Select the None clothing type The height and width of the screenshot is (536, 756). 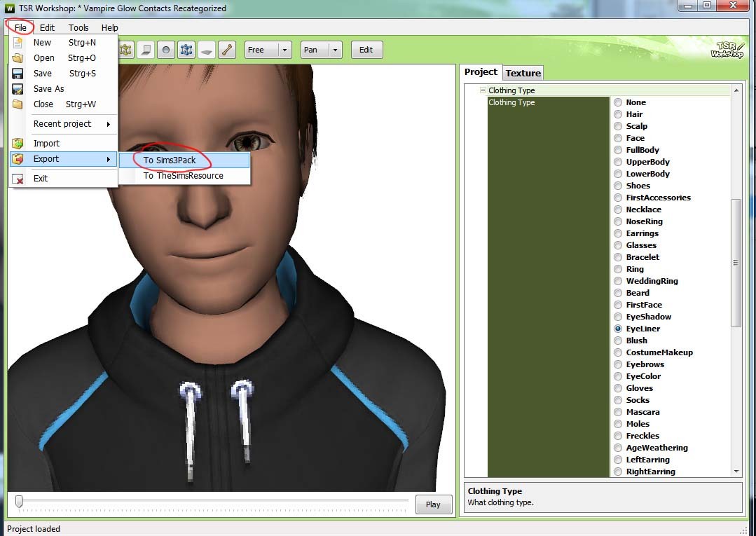point(618,102)
